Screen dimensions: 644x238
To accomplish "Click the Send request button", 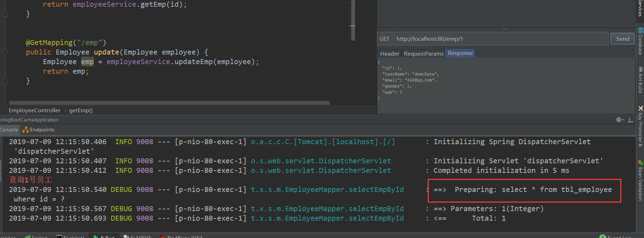I will point(622,39).
